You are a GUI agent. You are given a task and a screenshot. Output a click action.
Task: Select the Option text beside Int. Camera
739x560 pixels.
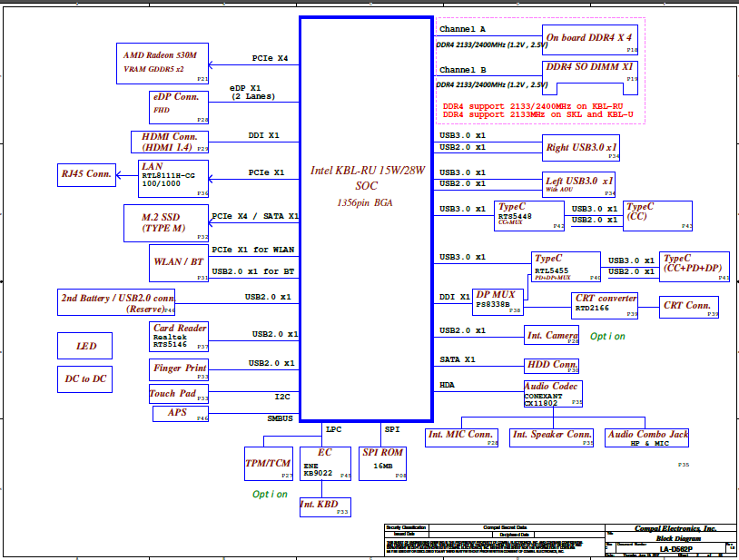pos(608,337)
